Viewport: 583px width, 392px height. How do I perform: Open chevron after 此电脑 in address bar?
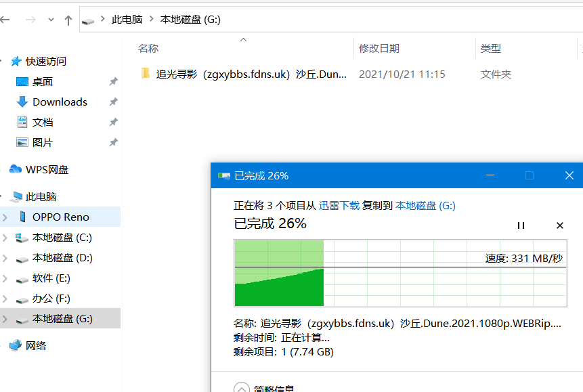(151, 19)
